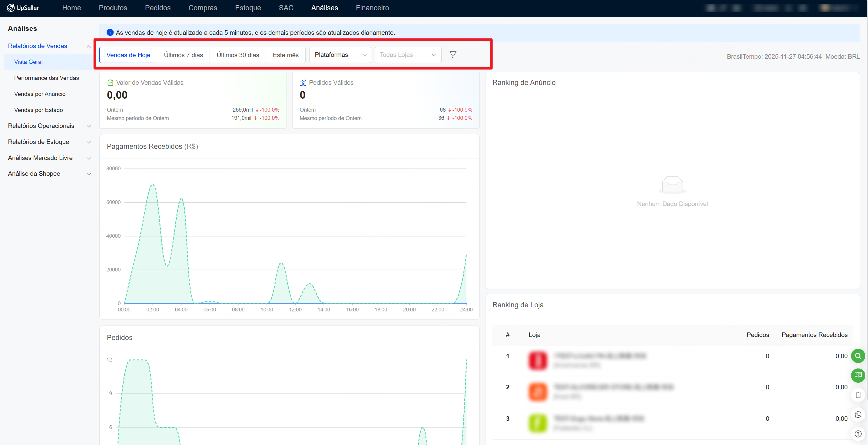Screen dimensions: 868x445
Task: Go to Performance das Vendas report
Action: 47,78
